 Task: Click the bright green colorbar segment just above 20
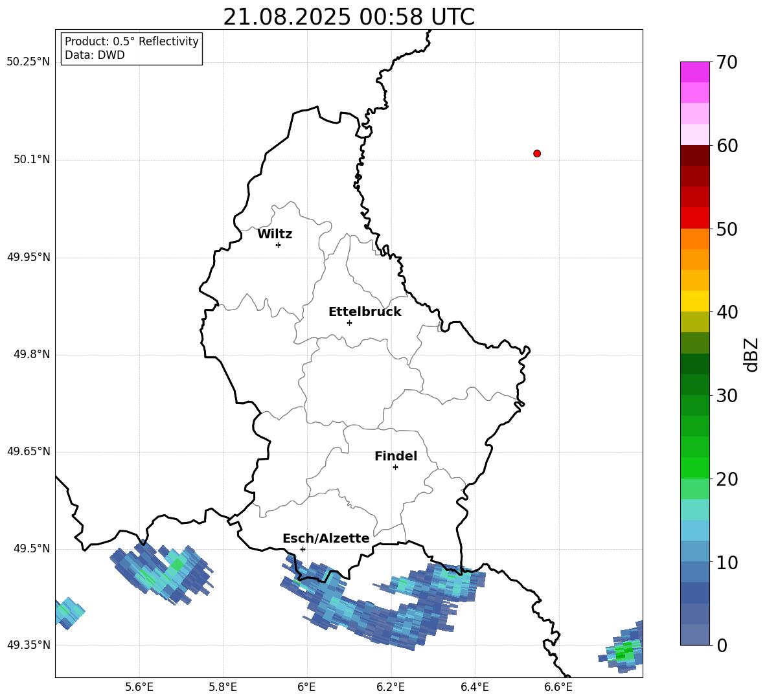point(694,468)
